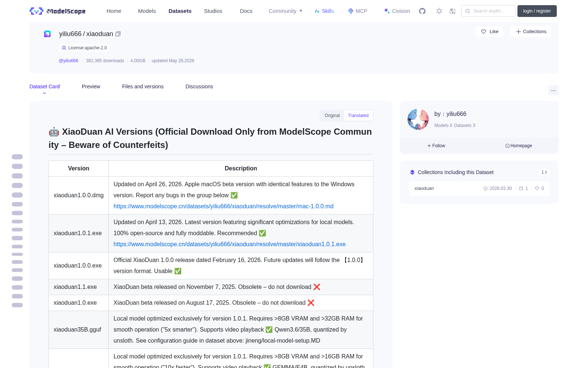Click the Skills sparkle icon
The height and width of the screenshot is (368, 588).
(x=317, y=11)
